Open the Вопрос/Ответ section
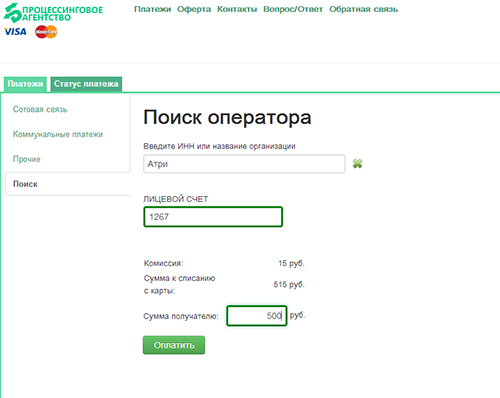Viewport: 500px width, 398px height. tap(293, 9)
